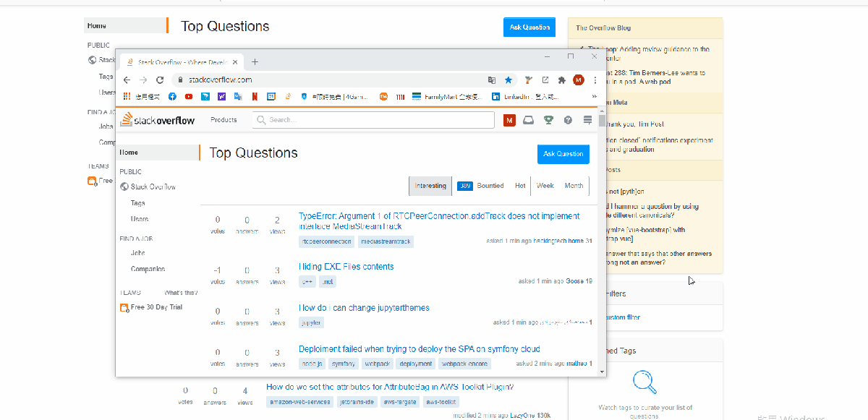
Task: Click the Stack Overflow logo in header
Action: [158, 120]
